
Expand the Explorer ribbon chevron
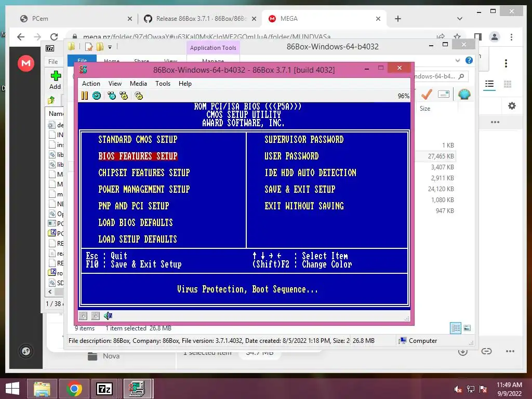click(458, 60)
